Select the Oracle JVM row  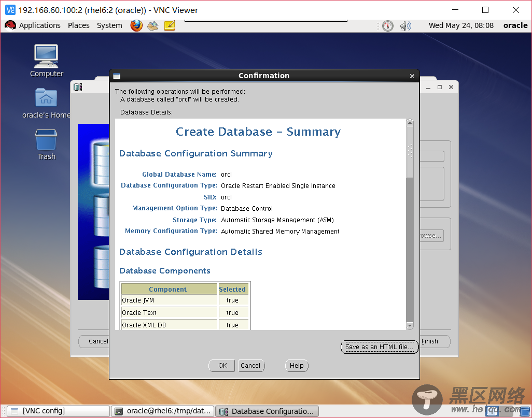click(x=185, y=300)
